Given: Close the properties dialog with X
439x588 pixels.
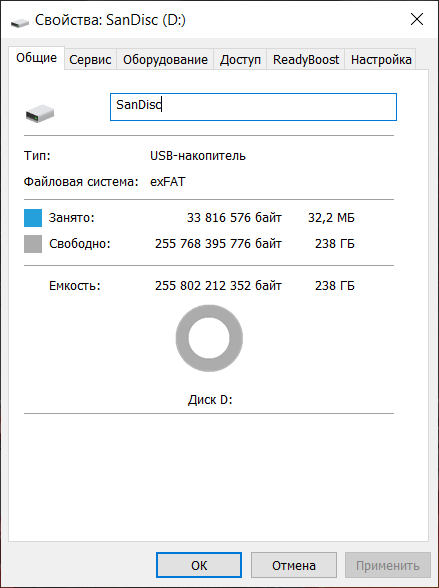Looking at the screenshot, I should 417,19.
